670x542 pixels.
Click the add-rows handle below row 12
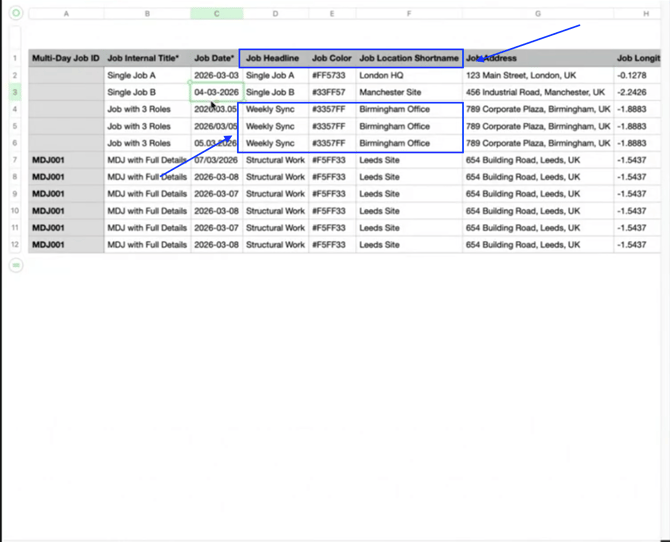point(16,265)
